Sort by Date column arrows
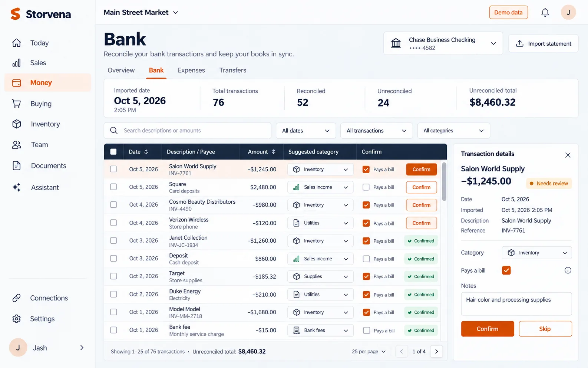Image resolution: width=588 pixels, height=368 pixels. coord(146,152)
